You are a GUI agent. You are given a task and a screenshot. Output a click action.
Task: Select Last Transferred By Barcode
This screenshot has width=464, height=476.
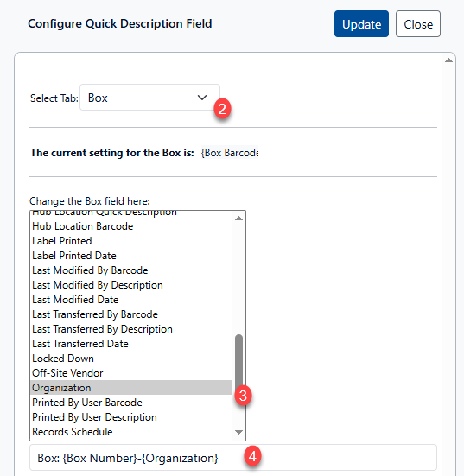point(131,314)
